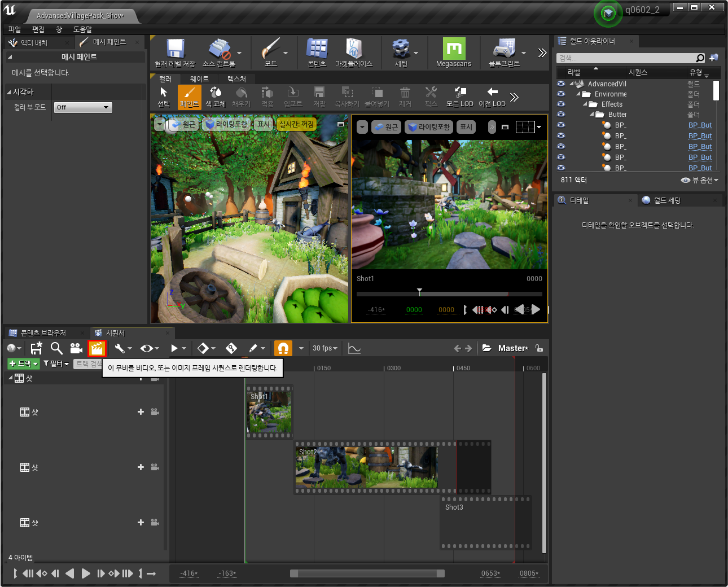Click the Sequencer find-in-content-browser magnifier
This screenshot has width=728, height=587.
coord(56,348)
